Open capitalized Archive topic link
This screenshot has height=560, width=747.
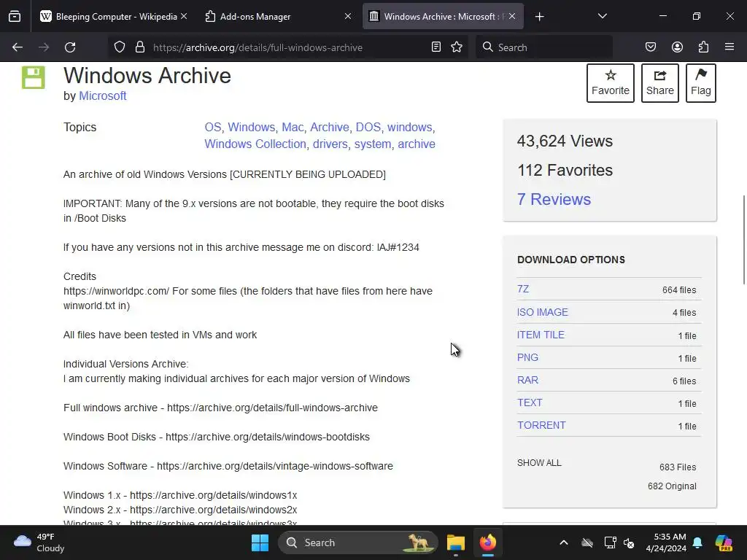coord(330,127)
